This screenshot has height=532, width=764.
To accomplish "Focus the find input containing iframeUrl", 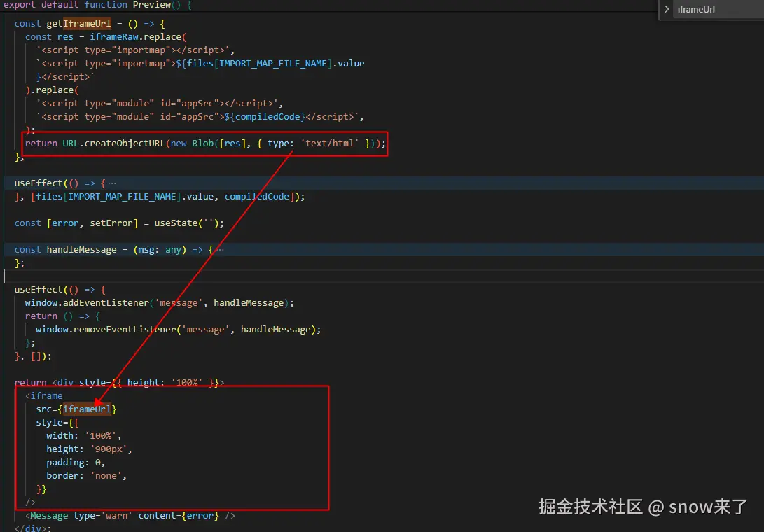I will click(x=718, y=9).
